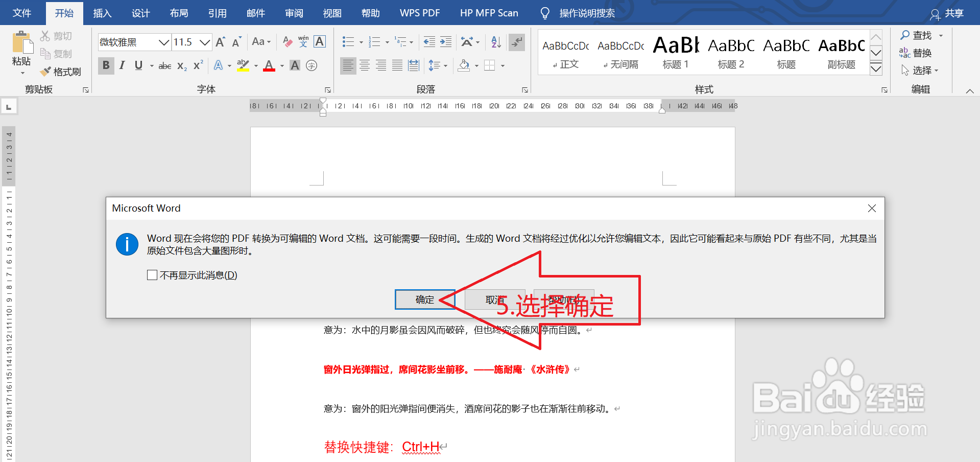Screen dimensions: 980x462
Task: Click the enclosed character circle icon
Action: 312,65
